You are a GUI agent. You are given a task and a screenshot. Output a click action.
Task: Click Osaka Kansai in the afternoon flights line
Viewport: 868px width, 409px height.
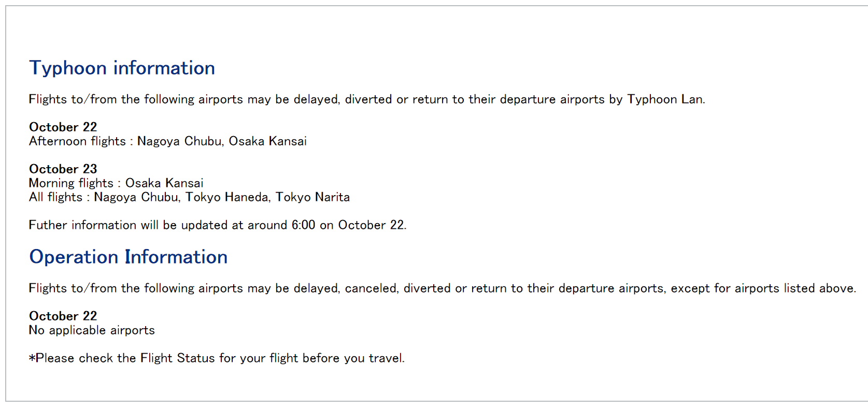pos(267,141)
